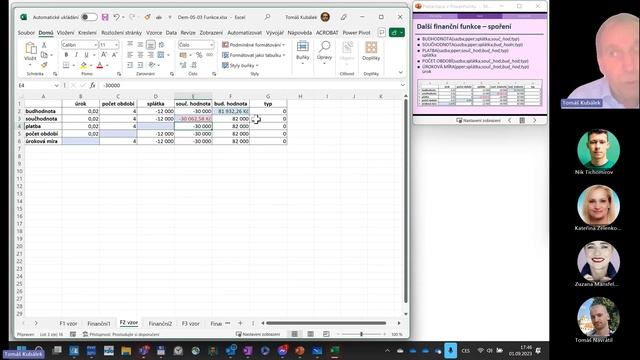The image size is (640, 360).
Task: Apply percent style to the cell
Action: pyautogui.click(x=199, y=55)
